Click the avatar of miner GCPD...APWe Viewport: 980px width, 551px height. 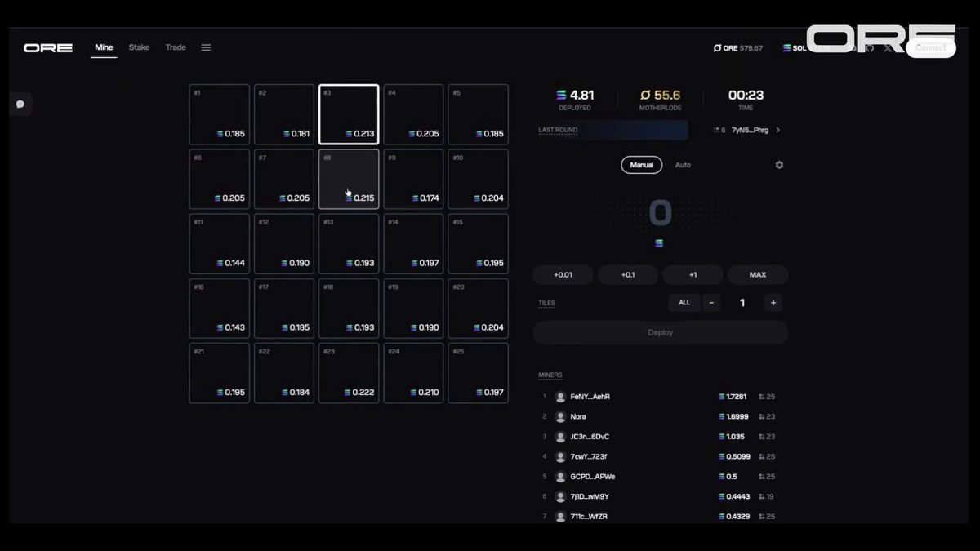[x=560, y=477]
